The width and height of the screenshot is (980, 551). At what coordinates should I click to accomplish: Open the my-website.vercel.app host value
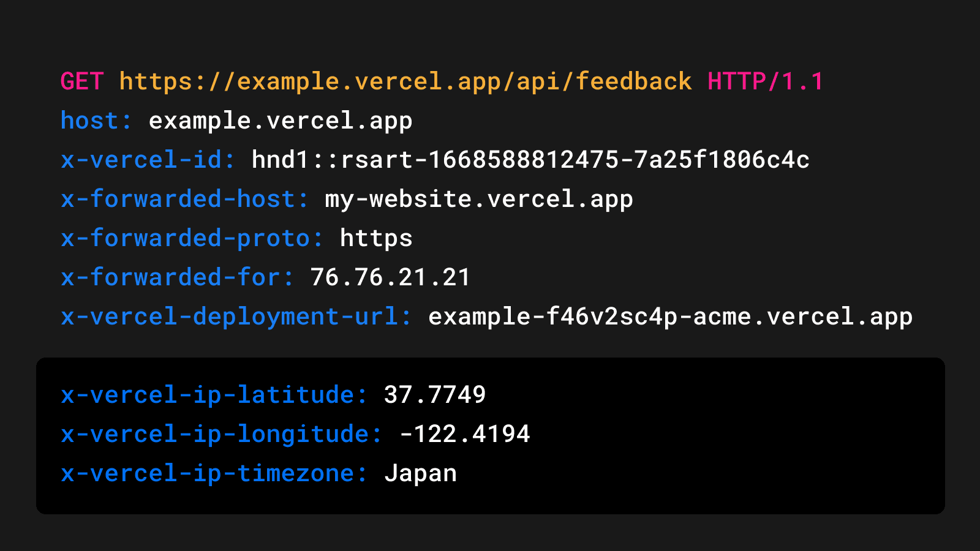click(478, 199)
